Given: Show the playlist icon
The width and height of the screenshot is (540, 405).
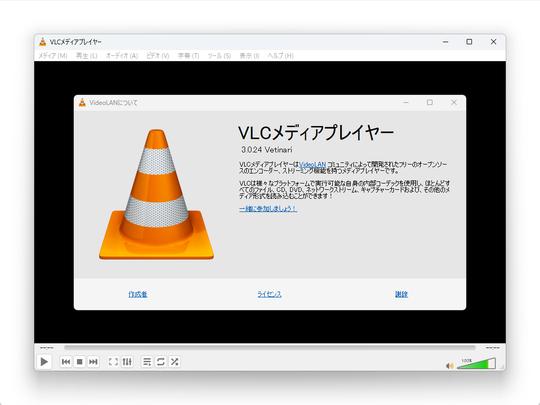Looking at the screenshot, I should (147, 362).
